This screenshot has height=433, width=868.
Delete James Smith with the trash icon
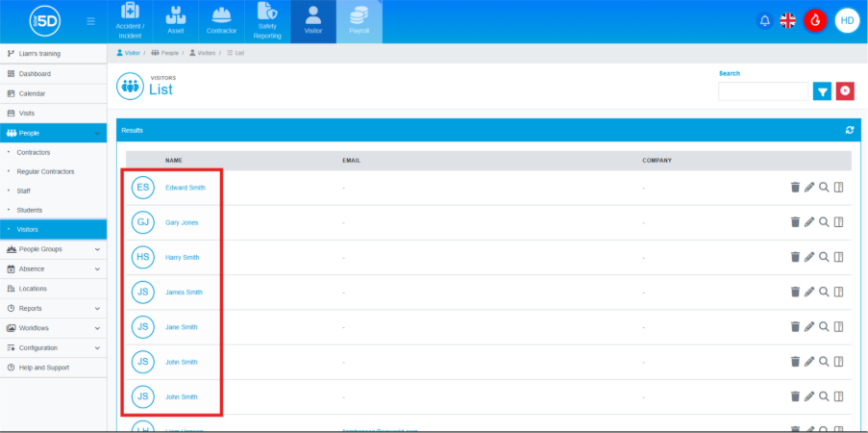tap(795, 292)
